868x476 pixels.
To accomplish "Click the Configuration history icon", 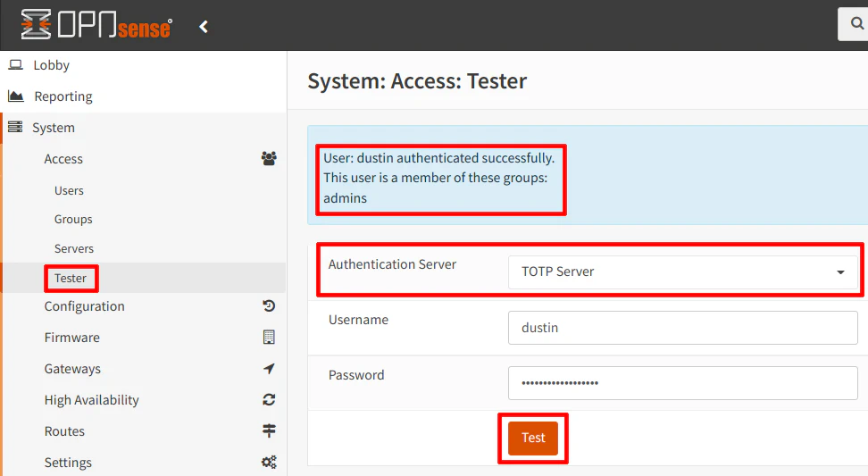I will pos(269,306).
